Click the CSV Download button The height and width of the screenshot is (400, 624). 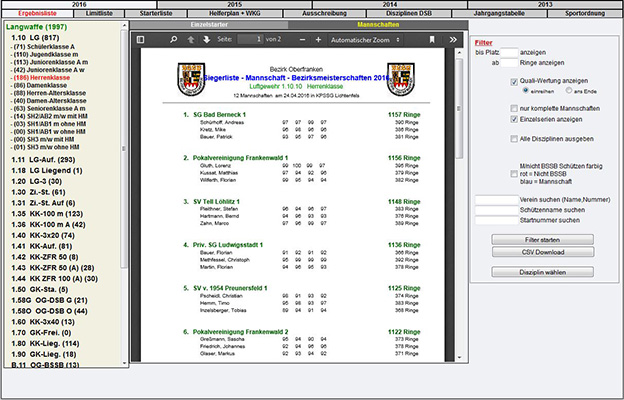coord(543,252)
